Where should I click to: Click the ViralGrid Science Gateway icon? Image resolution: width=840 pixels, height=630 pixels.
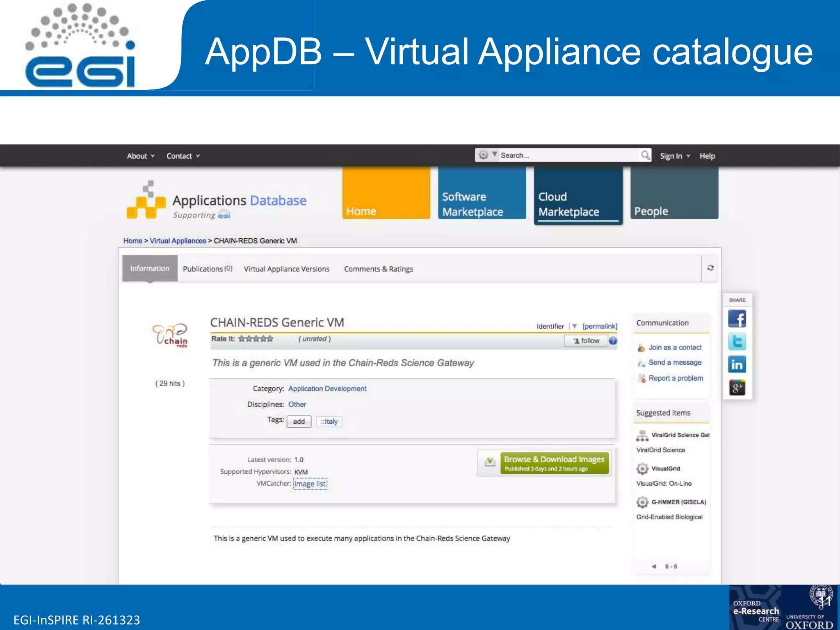[642, 435]
